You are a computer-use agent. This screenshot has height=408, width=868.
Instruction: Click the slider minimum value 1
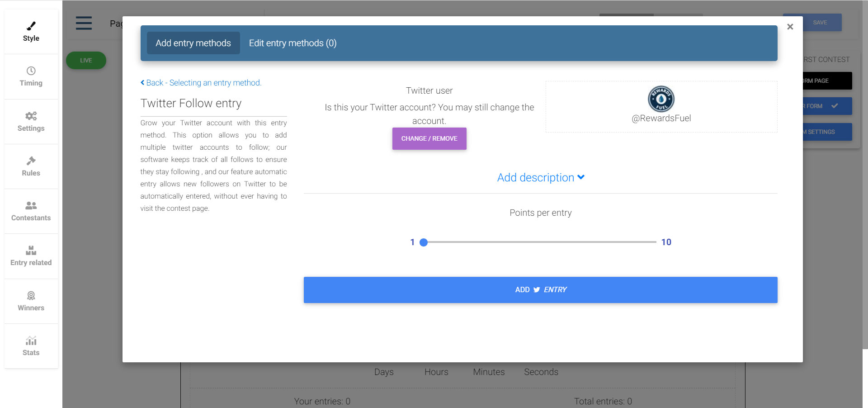[x=412, y=242]
